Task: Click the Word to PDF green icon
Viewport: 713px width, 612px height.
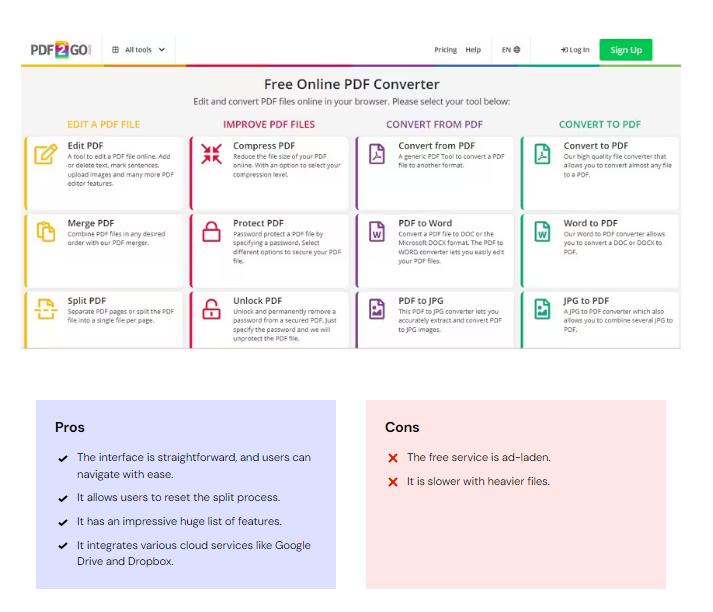Action: 542,231
